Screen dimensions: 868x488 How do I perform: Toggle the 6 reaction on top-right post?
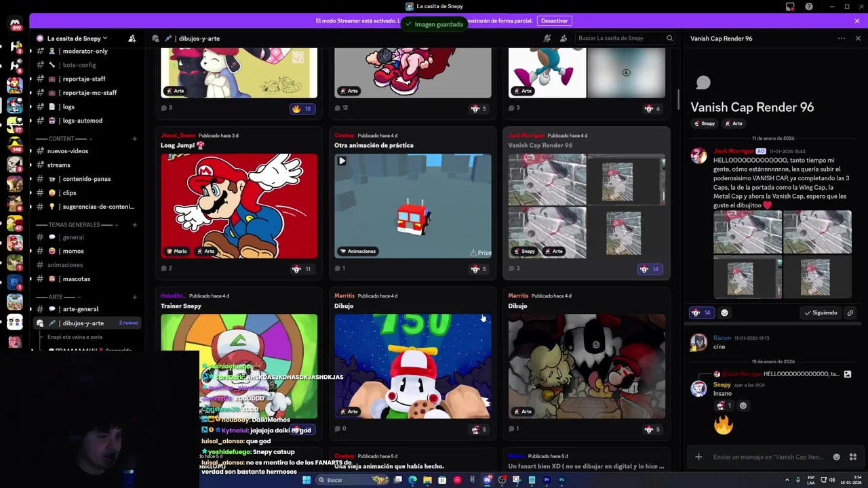click(653, 108)
